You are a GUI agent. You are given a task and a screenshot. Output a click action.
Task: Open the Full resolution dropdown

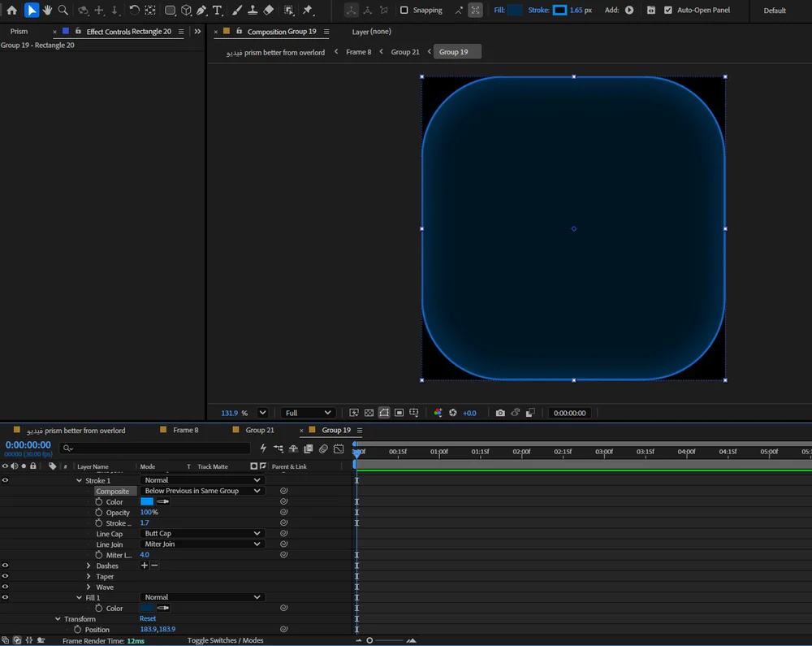coord(308,413)
